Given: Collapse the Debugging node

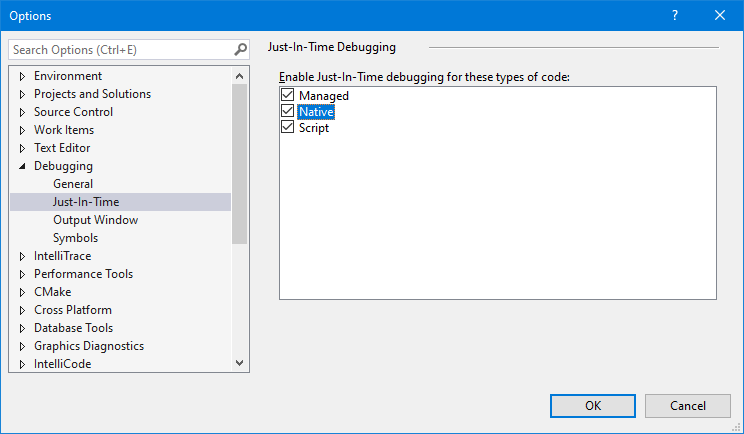Looking at the screenshot, I should click(22, 166).
